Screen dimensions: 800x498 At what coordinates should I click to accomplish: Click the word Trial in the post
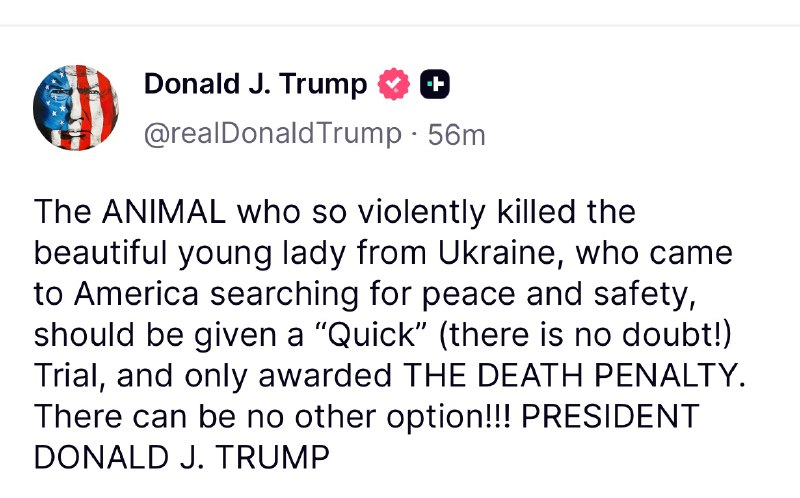(70, 376)
